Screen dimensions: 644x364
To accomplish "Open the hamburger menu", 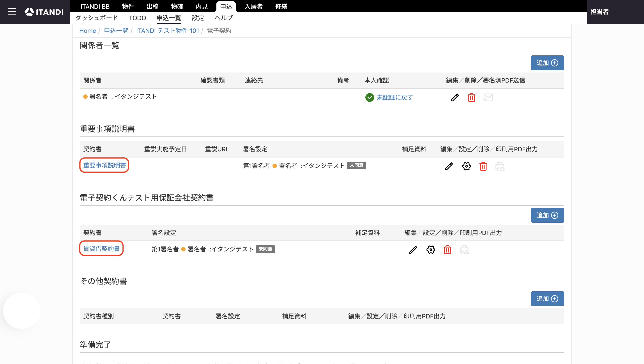I will pyautogui.click(x=12, y=12).
